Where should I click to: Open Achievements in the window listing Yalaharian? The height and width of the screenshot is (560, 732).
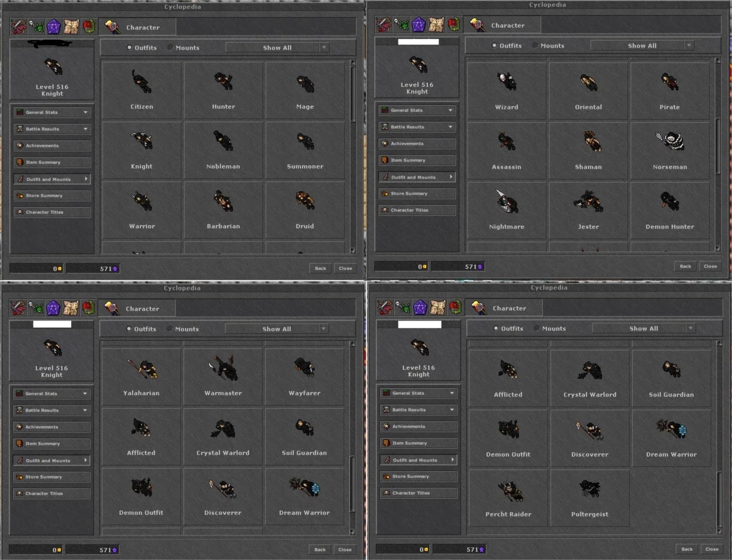[x=51, y=427]
